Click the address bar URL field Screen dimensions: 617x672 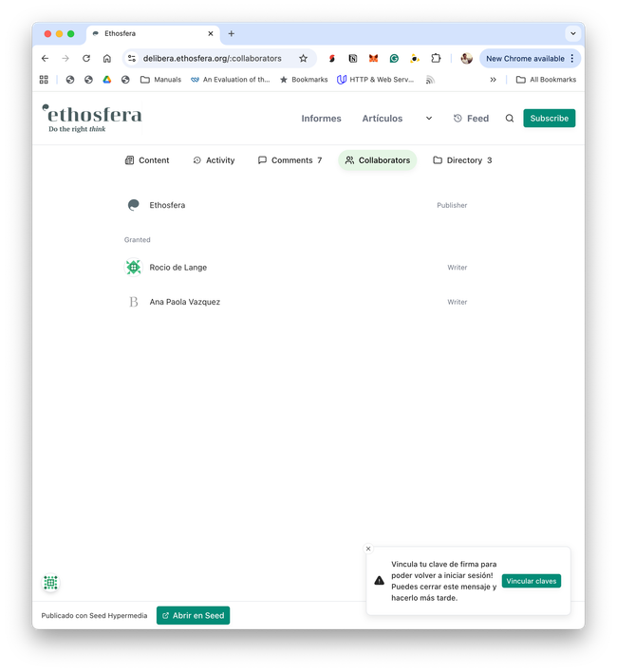[x=213, y=58]
